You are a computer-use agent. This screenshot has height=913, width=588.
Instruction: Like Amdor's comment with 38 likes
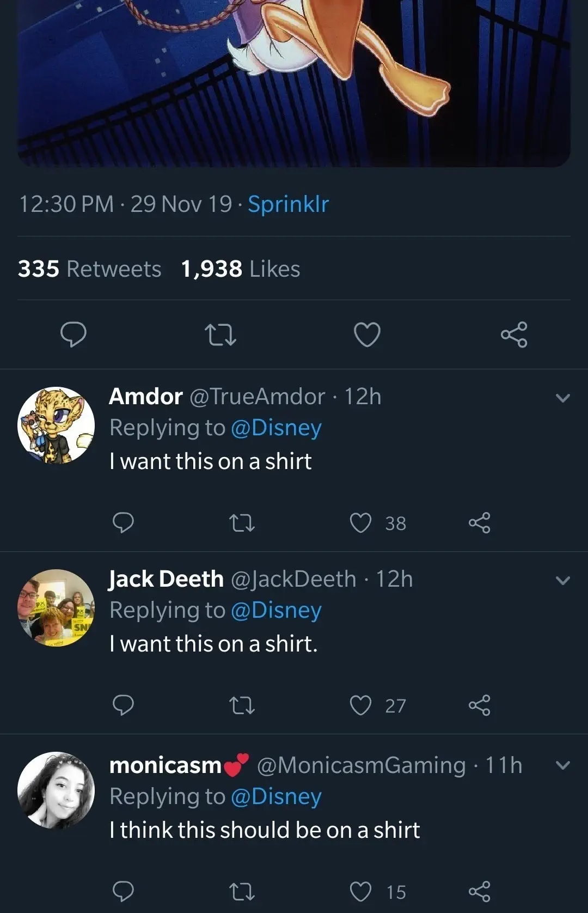click(x=360, y=523)
